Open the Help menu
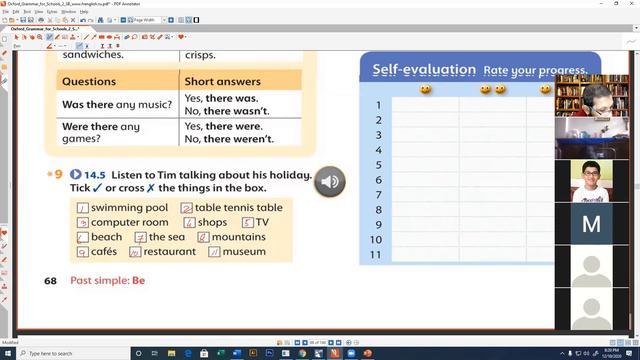This screenshot has height=360, width=640. point(84,12)
